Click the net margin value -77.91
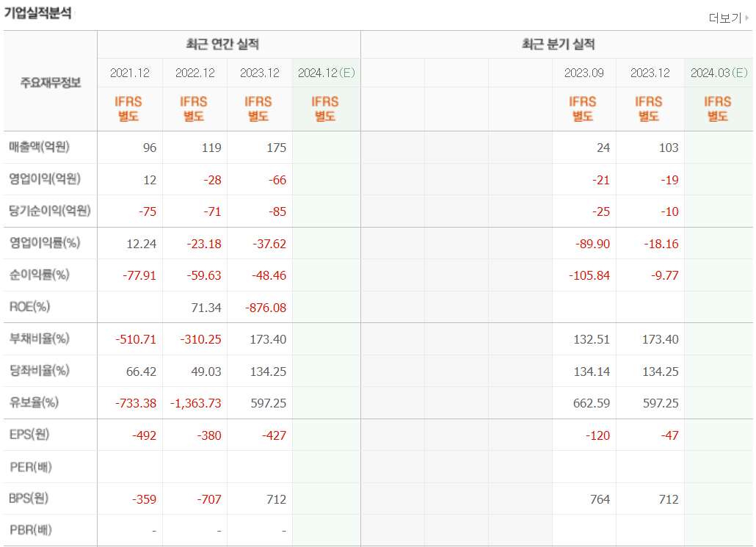 coord(139,275)
